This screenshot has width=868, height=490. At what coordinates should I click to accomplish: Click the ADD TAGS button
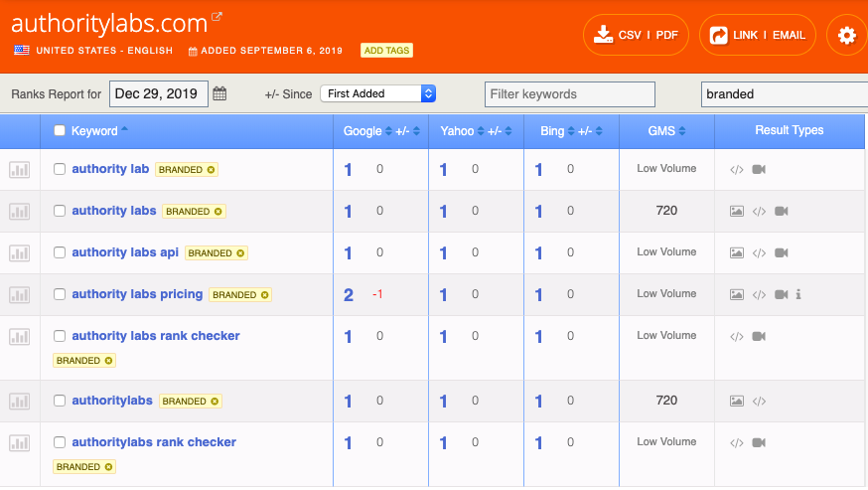pyautogui.click(x=386, y=51)
